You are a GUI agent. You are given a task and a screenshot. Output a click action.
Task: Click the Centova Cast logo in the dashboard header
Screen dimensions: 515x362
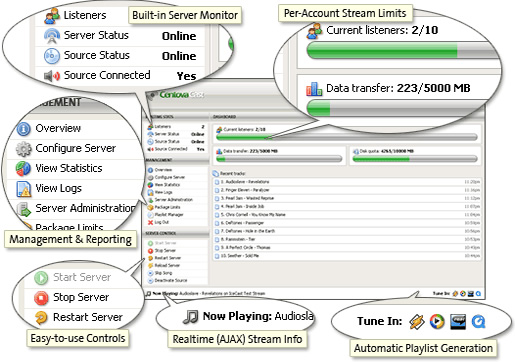coord(176,95)
